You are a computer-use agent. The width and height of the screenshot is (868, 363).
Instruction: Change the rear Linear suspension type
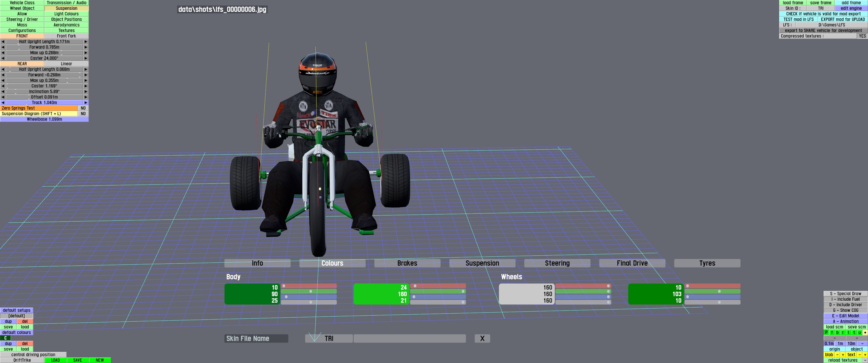point(66,64)
